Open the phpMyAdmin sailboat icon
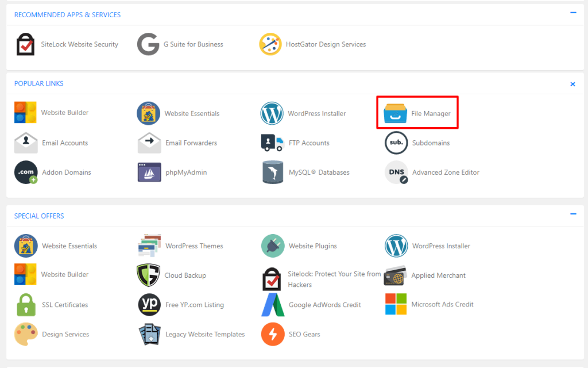This screenshot has height=368, width=588. coord(149,172)
